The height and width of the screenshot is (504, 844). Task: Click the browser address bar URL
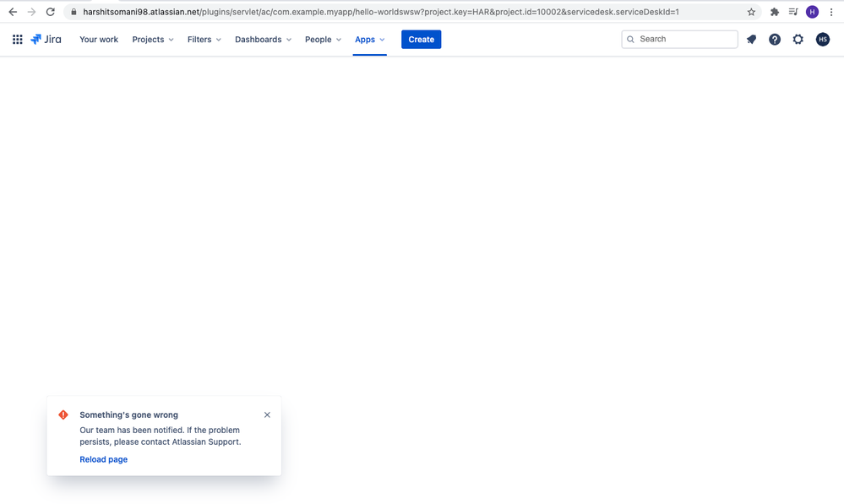[x=380, y=12]
